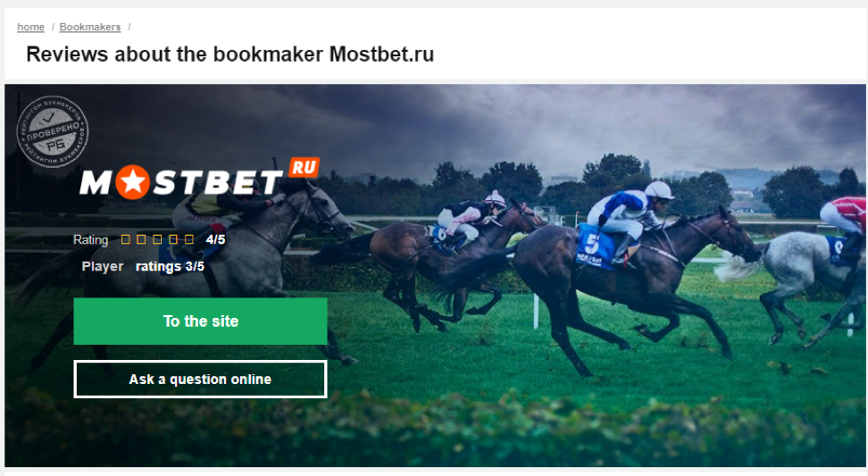
Task: Click the green To the site button
Action: point(200,321)
